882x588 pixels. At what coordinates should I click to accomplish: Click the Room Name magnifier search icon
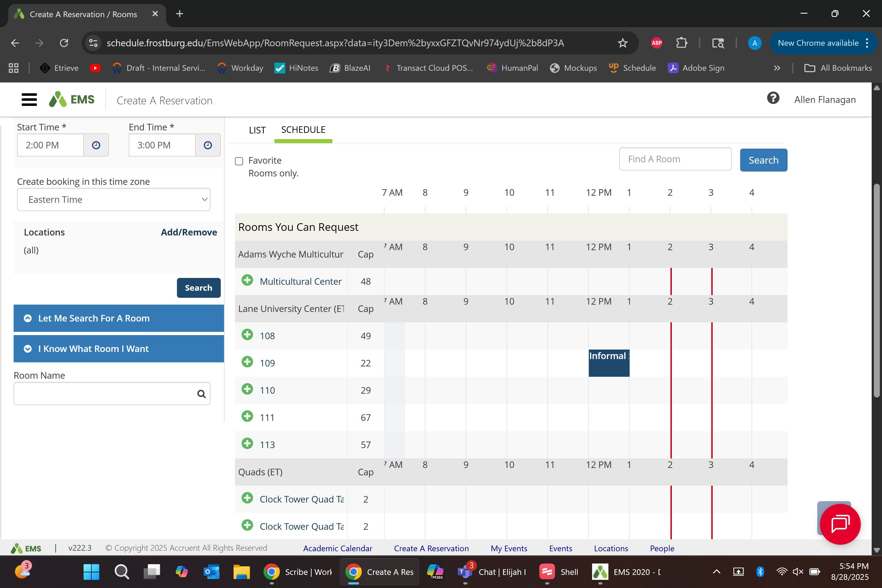tap(201, 394)
